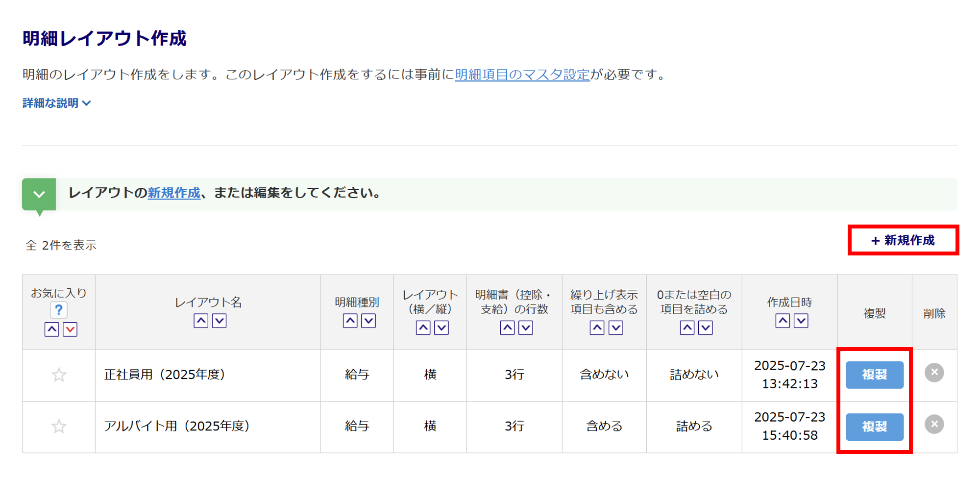Sort favorites column ascending
980x480 pixels.
coord(52,329)
